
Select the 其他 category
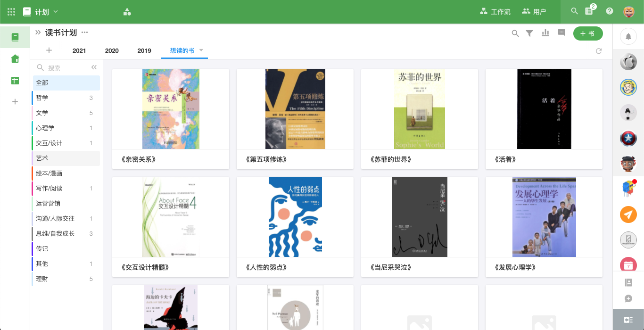click(66, 264)
